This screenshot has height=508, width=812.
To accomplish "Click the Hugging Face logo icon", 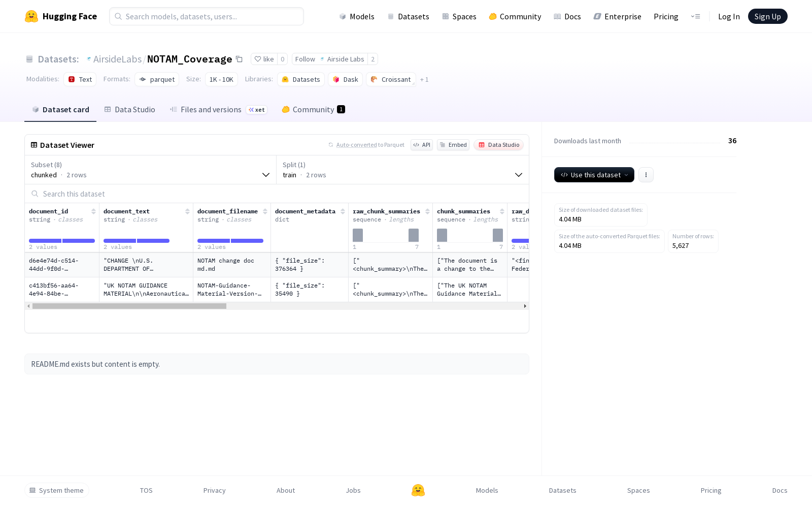I will (x=31, y=16).
